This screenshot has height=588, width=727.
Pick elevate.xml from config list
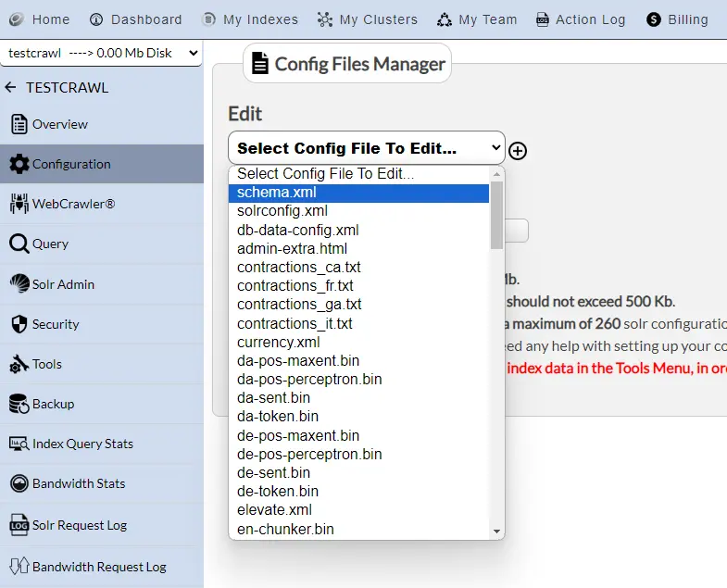point(274,509)
